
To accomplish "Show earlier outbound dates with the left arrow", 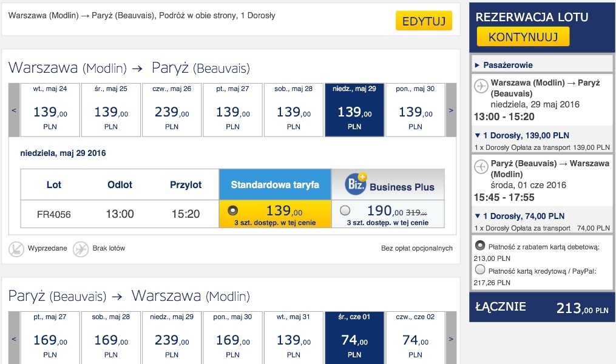I will (x=14, y=110).
